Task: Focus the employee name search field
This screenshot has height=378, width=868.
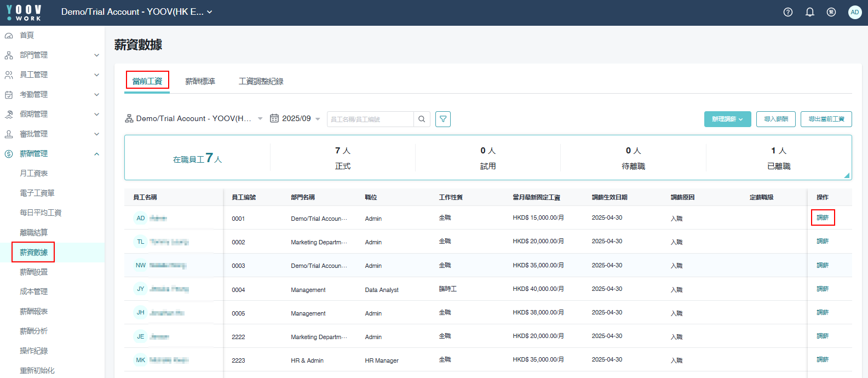Action: pos(370,119)
